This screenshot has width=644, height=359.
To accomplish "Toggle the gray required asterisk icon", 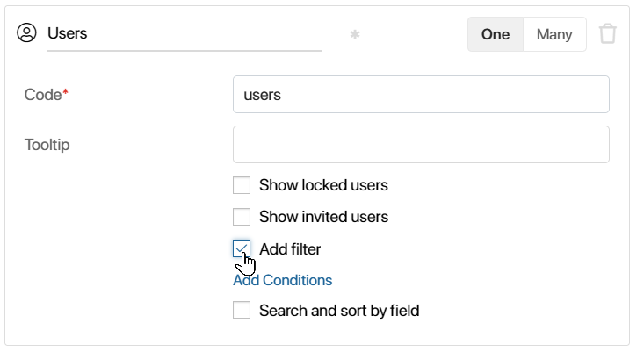I will 355,34.
